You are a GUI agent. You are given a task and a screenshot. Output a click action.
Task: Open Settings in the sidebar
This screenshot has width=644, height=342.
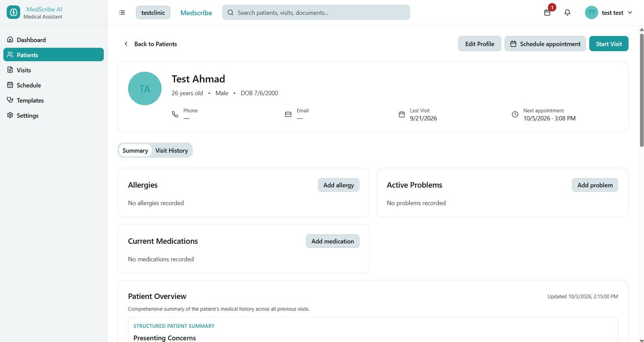54,115
